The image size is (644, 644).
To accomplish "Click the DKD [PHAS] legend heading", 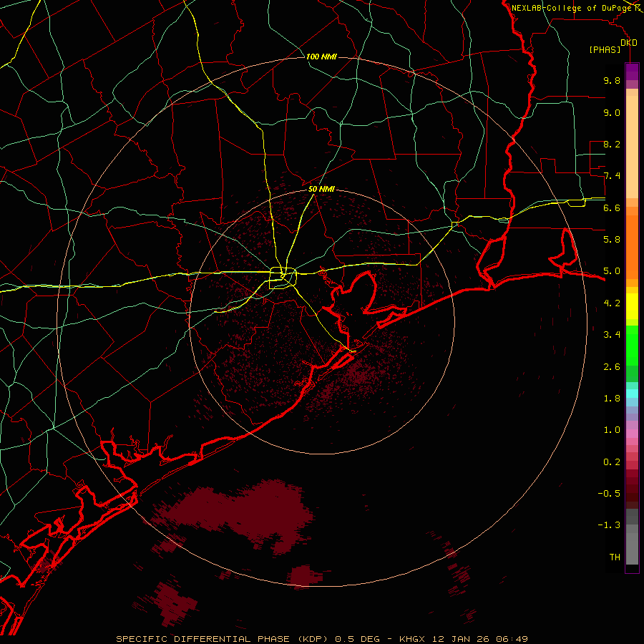I will click(613, 46).
